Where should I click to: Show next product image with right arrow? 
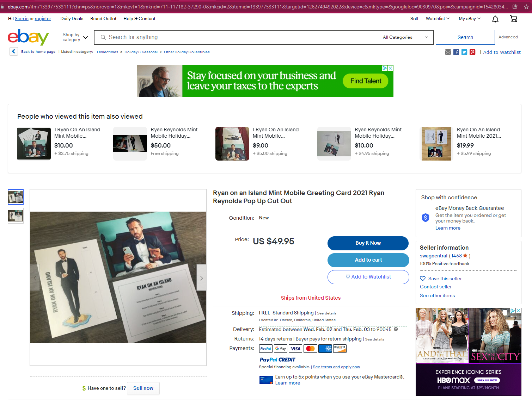[201, 278]
